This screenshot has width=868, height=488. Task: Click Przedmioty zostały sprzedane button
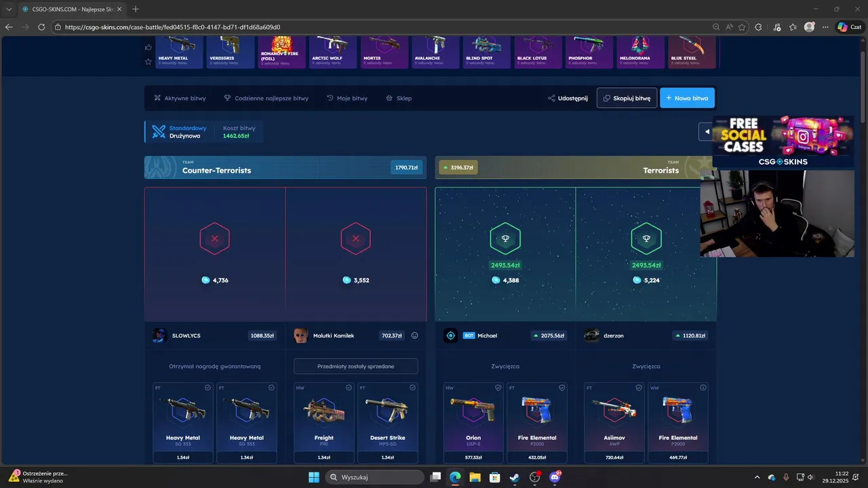click(356, 366)
